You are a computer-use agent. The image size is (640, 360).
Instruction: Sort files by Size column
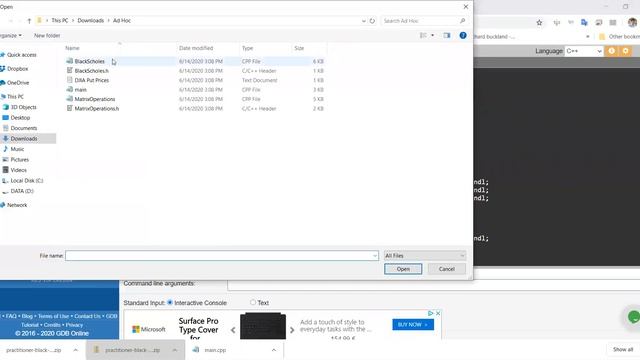(299, 48)
